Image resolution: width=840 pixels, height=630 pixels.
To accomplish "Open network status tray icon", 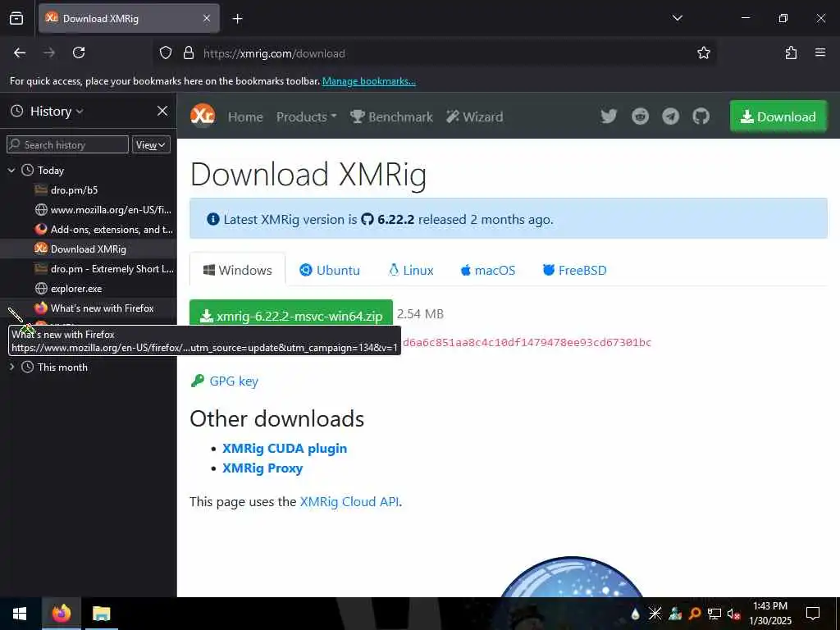I will 714,614.
